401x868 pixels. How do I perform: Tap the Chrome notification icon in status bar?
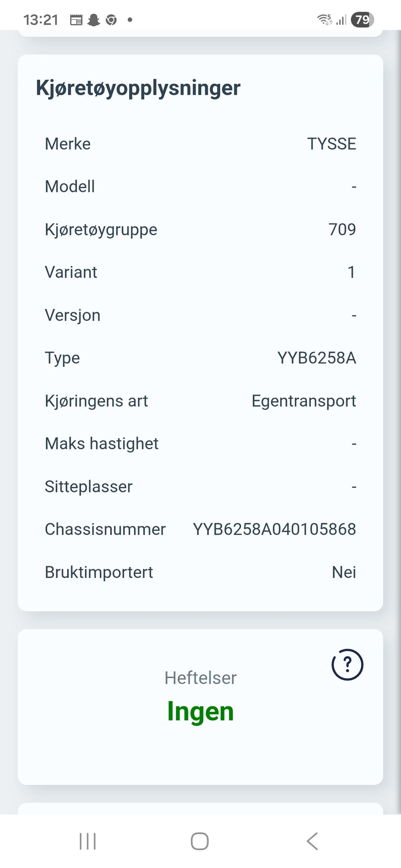point(111,20)
